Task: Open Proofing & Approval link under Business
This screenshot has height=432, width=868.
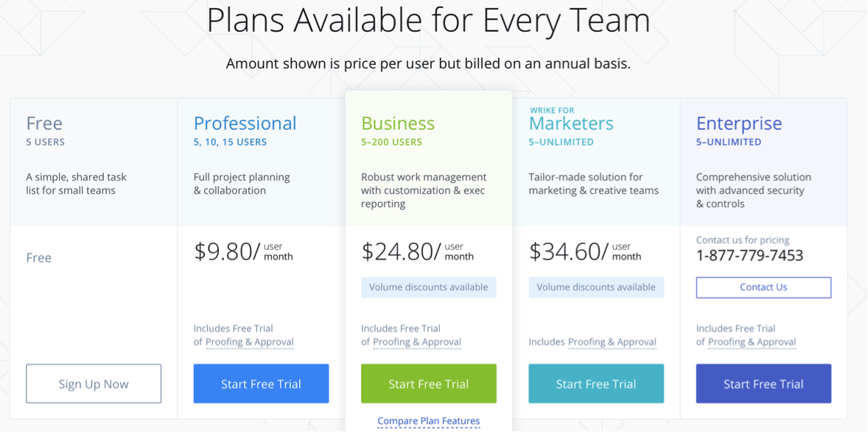Action: pyautogui.click(x=417, y=342)
